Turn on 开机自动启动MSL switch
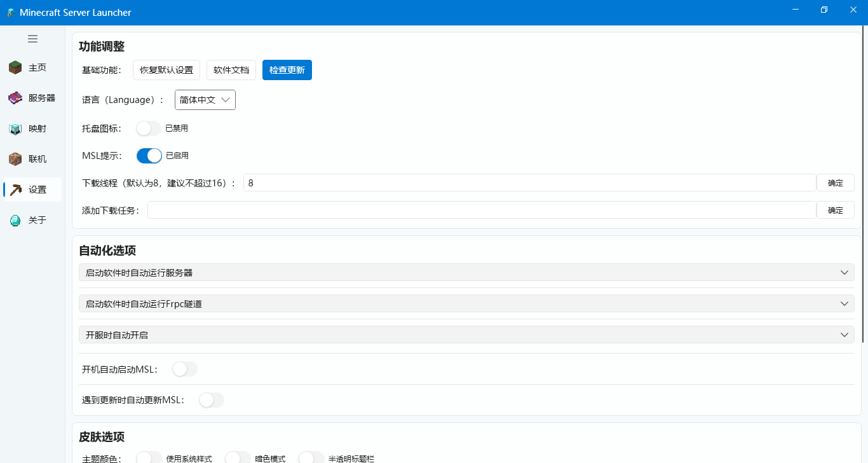Screen dimensions: 868x463 pyautogui.click(x=185, y=370)
